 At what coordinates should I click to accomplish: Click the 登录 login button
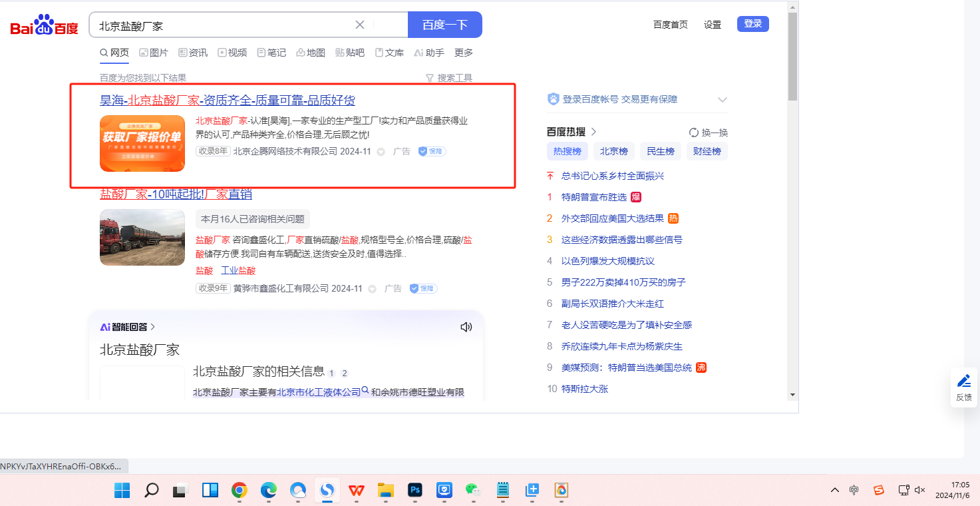[752, 24]
